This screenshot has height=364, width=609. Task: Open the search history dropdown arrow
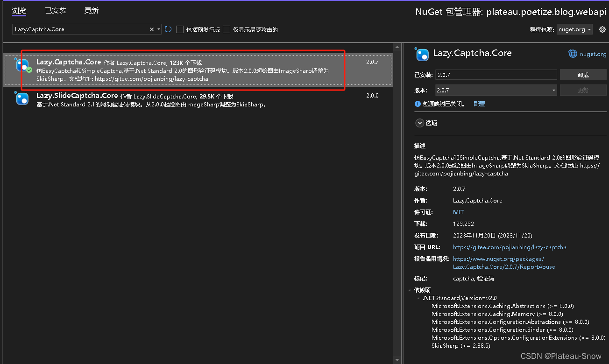coord(159,28)
